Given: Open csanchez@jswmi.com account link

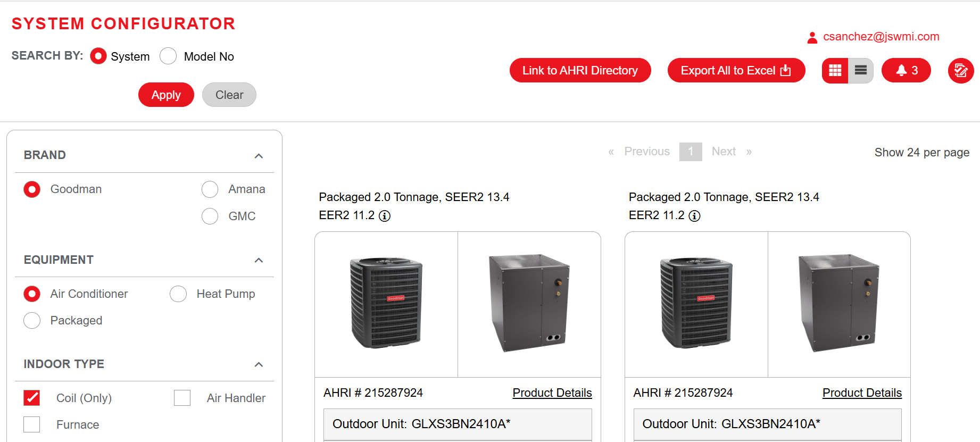Looking at the screenshot, I should (x=881, y=37).
